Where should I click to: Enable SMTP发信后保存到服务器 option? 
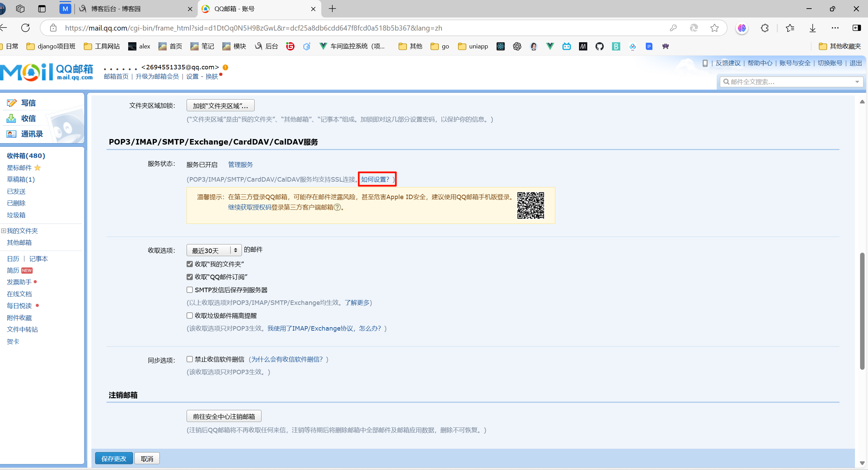pos(190,290)
